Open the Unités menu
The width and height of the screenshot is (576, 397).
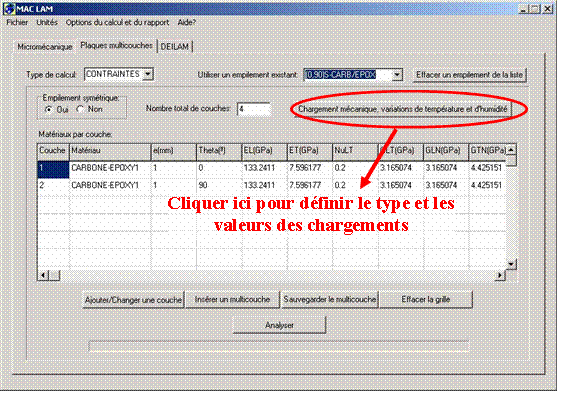(47, 22)
